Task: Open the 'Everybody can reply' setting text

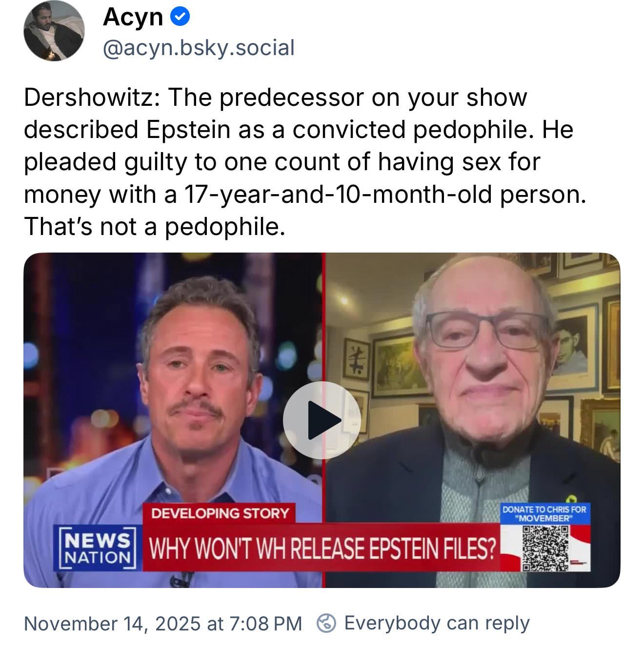Action: (437, 623)
